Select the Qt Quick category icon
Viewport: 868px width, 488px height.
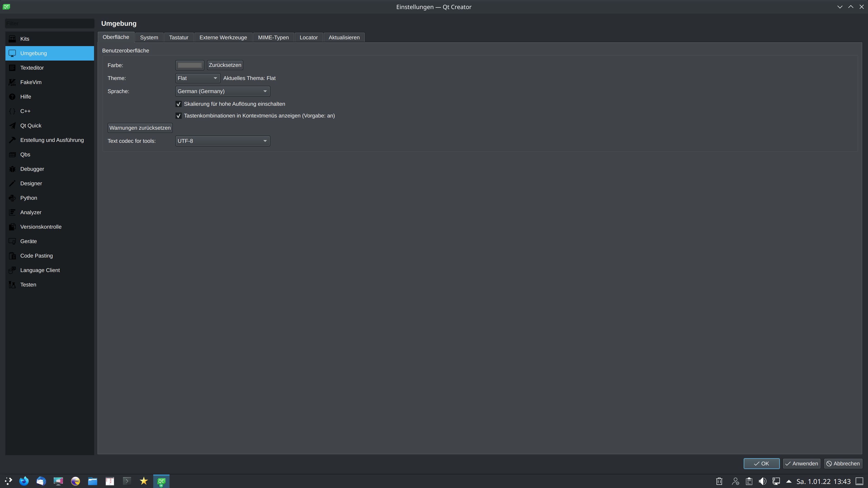[12, 126]
